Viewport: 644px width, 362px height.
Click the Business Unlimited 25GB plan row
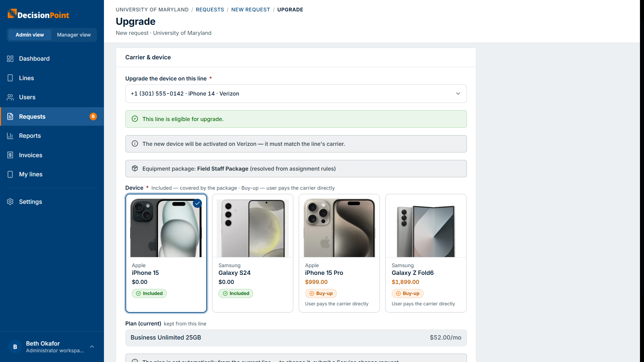[x=296, y=338]
